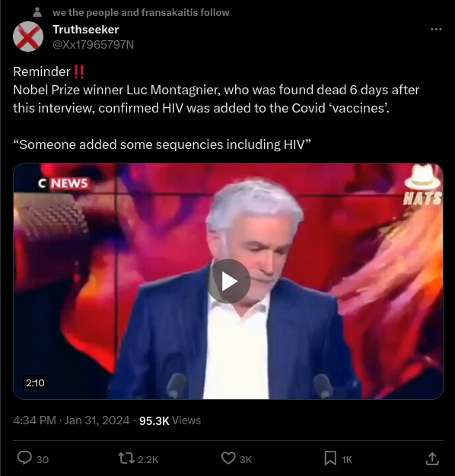Click the CNEWS logo in video
The height and width of the screenshot is (476, 455).
(64, 183)
